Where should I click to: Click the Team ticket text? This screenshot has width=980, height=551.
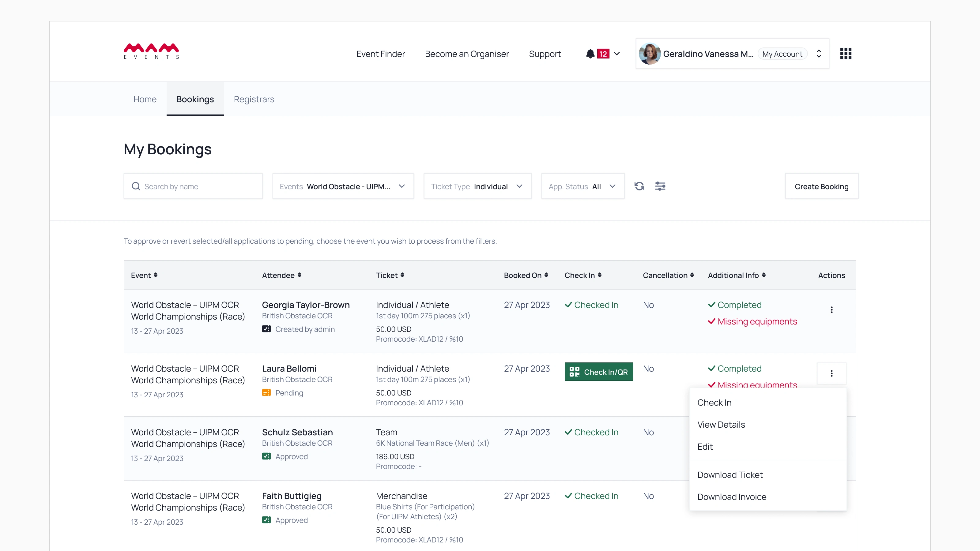386,432
